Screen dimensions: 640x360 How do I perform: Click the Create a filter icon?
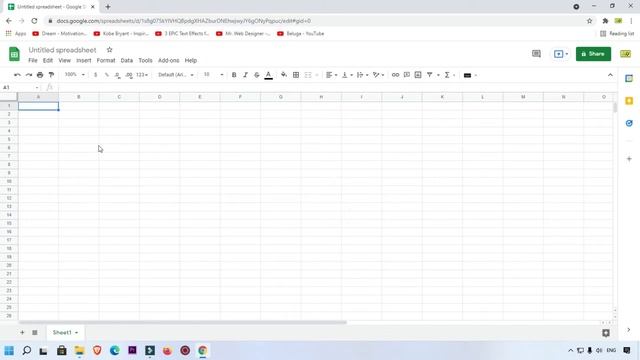[x=429, y=75]
